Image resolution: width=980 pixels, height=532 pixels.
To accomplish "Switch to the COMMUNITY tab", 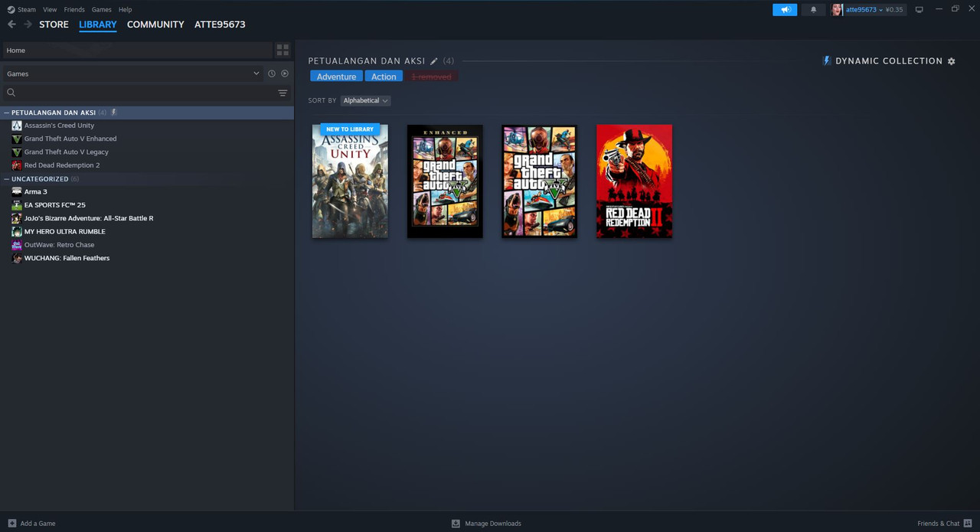I will [x=155, y=24].
